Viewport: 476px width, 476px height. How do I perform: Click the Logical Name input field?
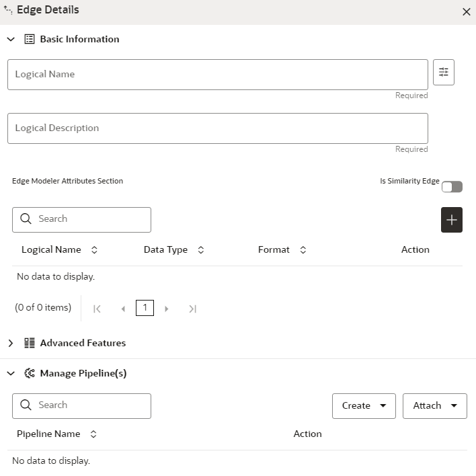[x=217, y=74]
